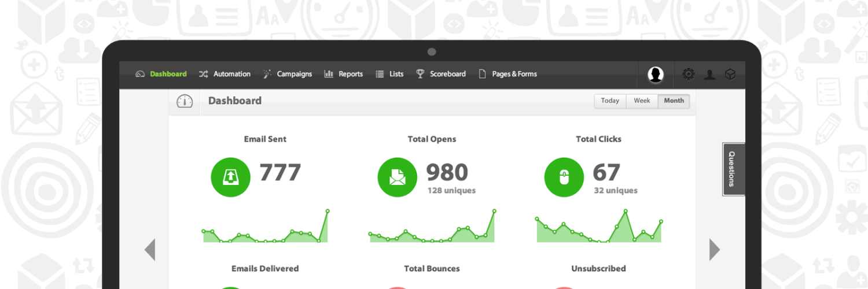This screenshot has height=289, width=868.
Task: Click the left arrow to go previous
Action: pos(150,250)
